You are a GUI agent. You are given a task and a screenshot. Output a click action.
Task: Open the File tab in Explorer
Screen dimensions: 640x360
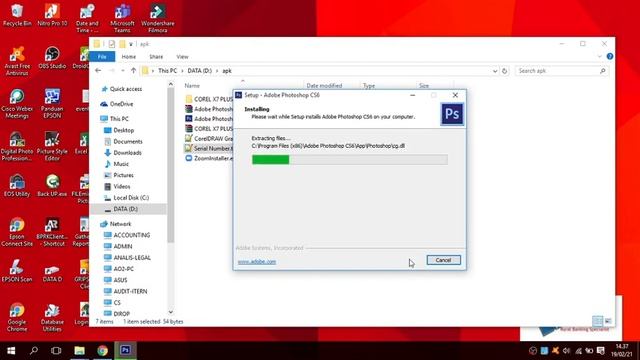(x=102, y=57)
